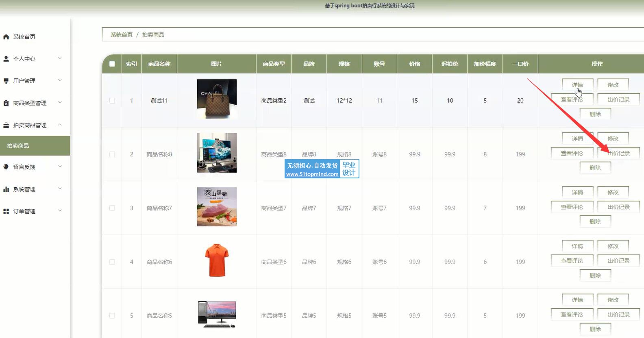Open 详情 for 商品名称5 row

(577, 300)
